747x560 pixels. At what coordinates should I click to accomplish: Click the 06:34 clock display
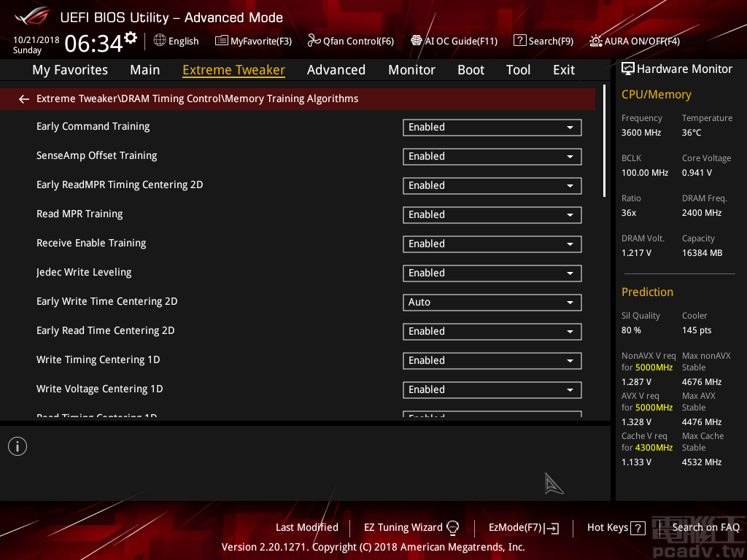pyautogui.click(x=94, y=43)
